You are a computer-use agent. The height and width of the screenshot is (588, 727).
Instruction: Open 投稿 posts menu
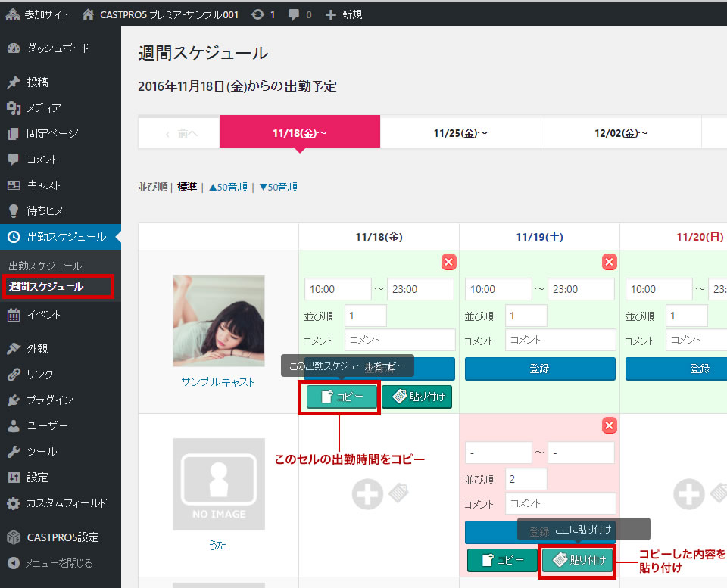point(61,82)
